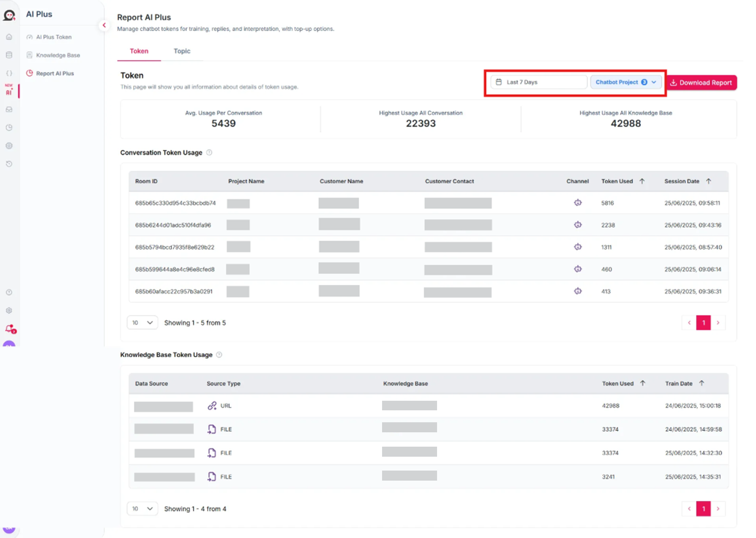756x538 pixels.
Task: Click info icon beside Conversation Token Usage
Action: (x=209, y=153)
